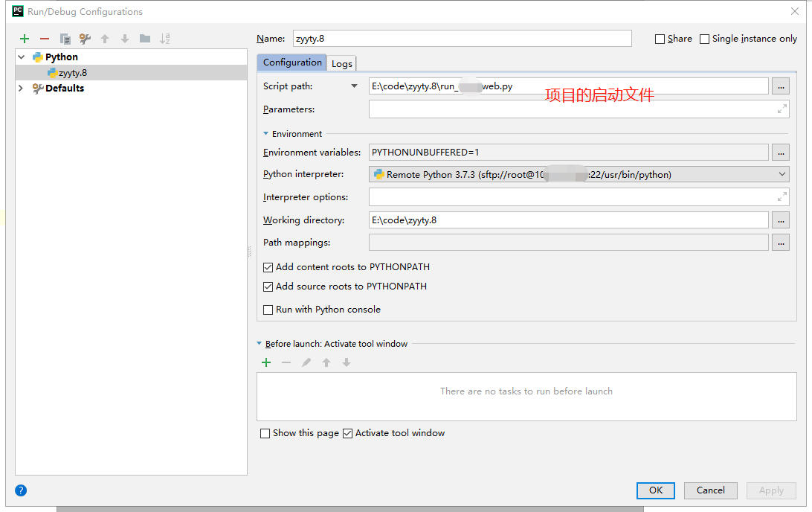Uncheck Add source roots to PYTHONPATH

pyautogui.click(x=267, y=286)
